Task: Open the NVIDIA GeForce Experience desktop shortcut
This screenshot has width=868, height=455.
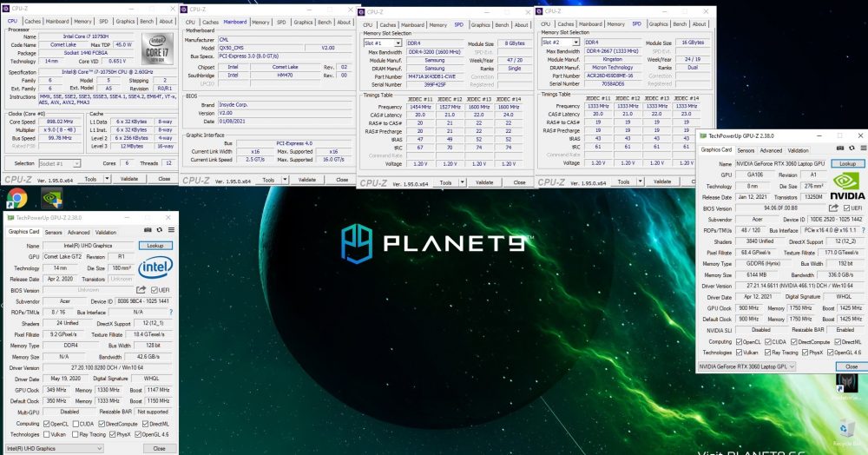Action: click(51, 198)
